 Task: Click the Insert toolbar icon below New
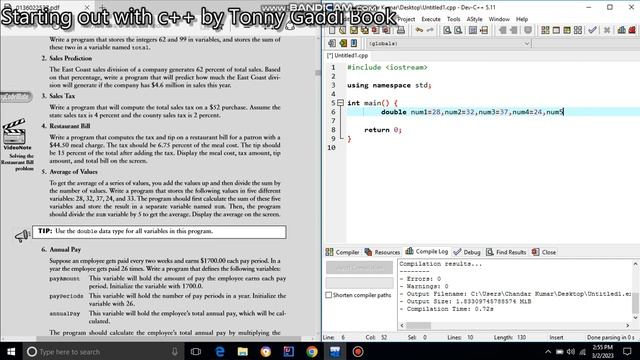point(332,43)
